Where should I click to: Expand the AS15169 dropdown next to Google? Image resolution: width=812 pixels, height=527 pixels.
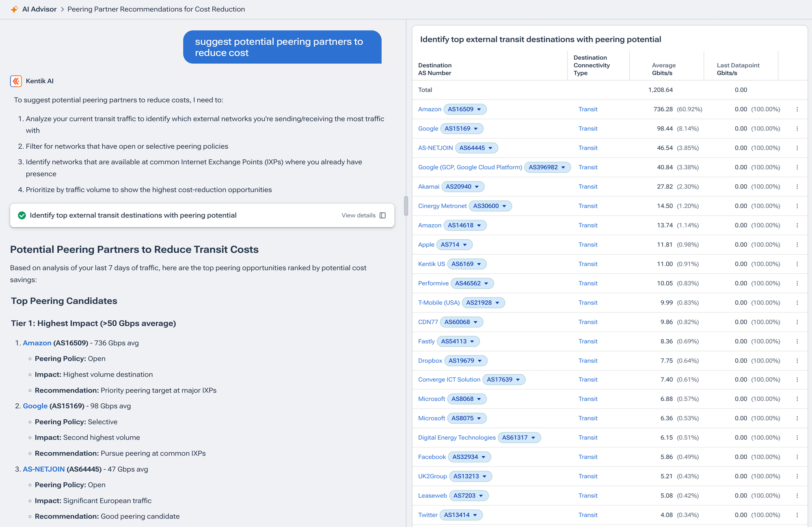pyautogui.click(x=462, y=128)
